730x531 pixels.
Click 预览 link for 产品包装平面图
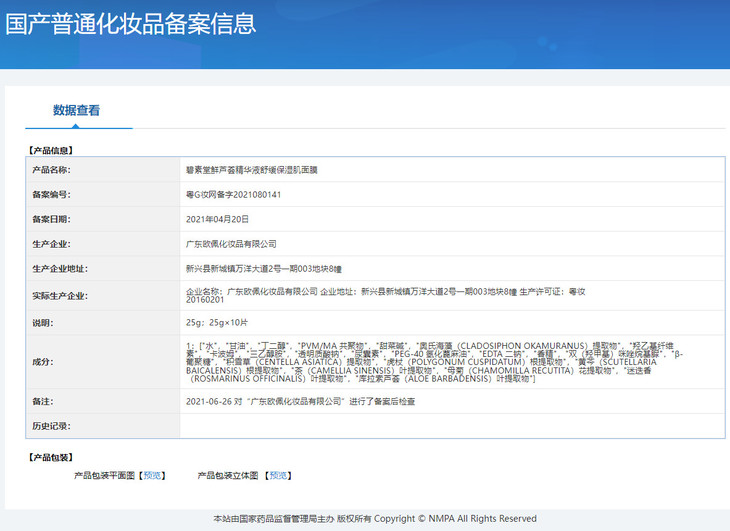tap(152, 475)
